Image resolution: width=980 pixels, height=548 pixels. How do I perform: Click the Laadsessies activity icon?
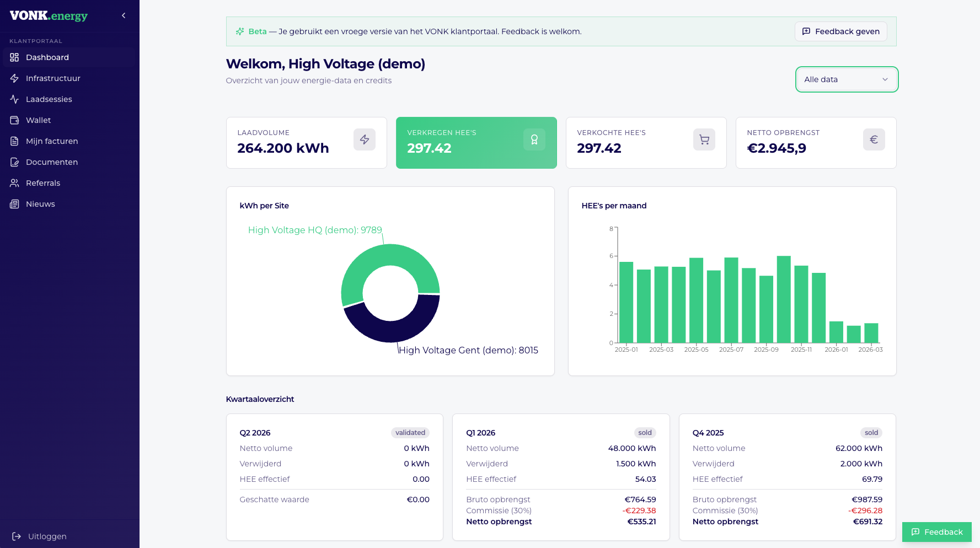14,99
